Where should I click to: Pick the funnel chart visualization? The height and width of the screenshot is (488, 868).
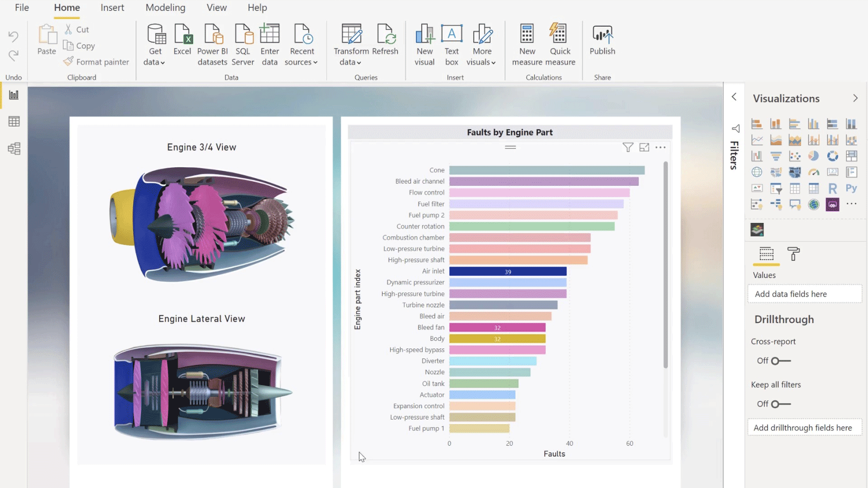(x=776, y=156)
